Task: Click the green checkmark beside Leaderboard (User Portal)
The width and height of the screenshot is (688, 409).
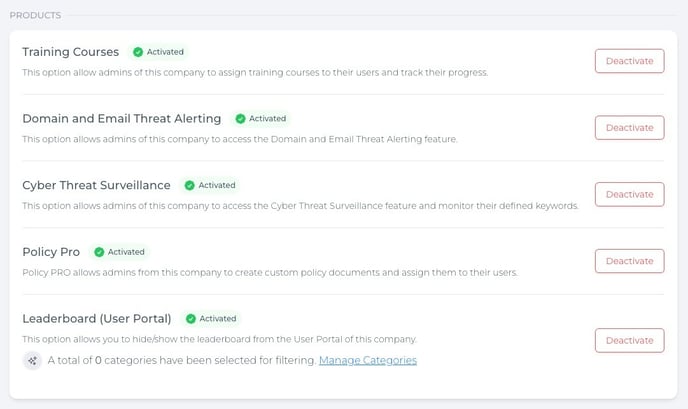Action: click(x=190, y=319)
